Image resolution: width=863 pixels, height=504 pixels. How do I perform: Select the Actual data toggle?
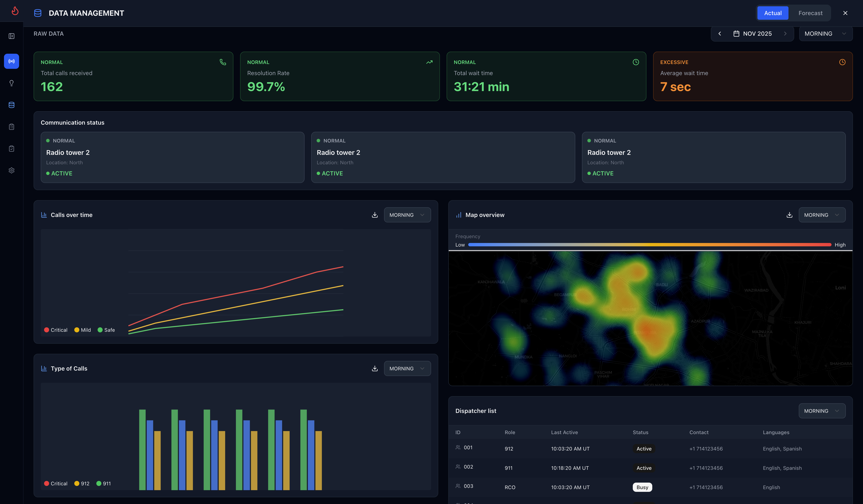[773, 13]
